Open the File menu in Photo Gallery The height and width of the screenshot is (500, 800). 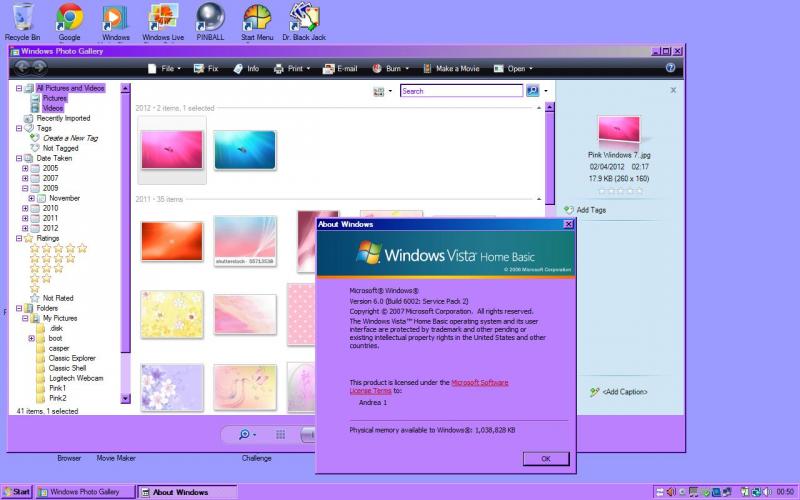pos(164,68)
